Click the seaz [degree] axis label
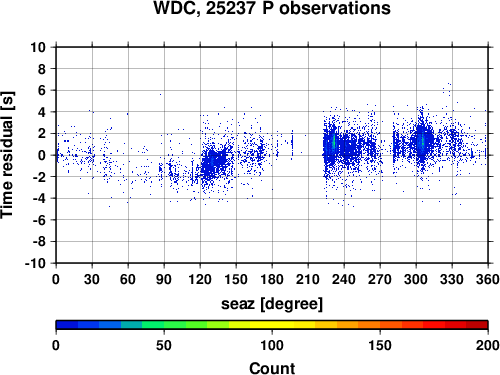 click(x=272, y=304)
